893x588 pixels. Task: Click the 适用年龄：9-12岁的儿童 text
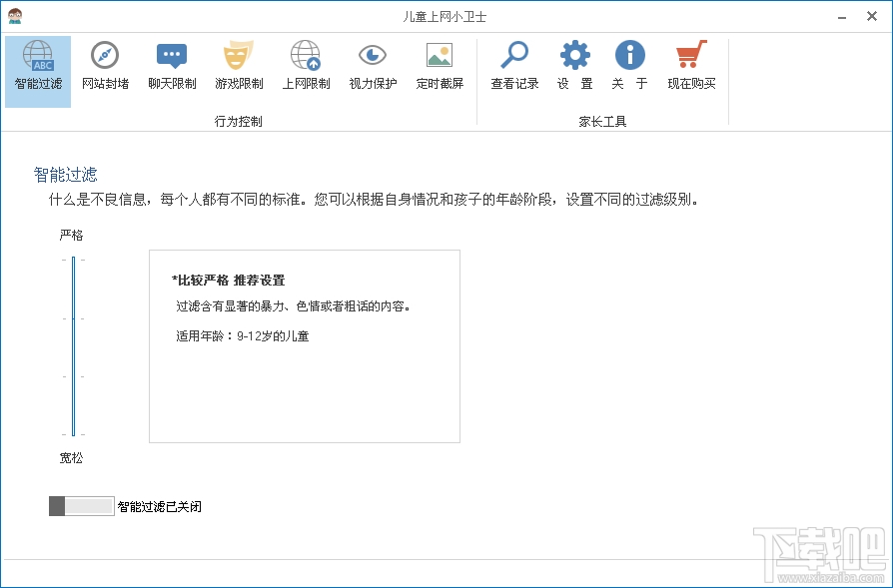tap(243, 335)
